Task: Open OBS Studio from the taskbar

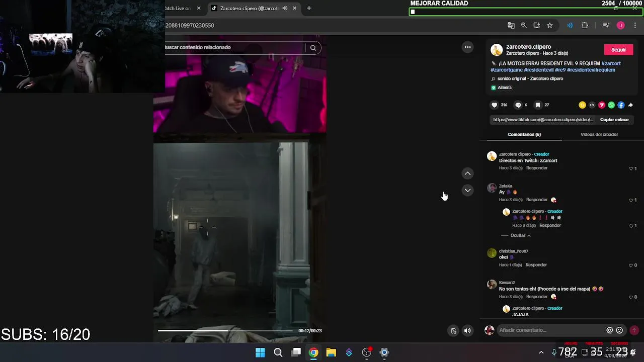Action: (x=367, y=352)
